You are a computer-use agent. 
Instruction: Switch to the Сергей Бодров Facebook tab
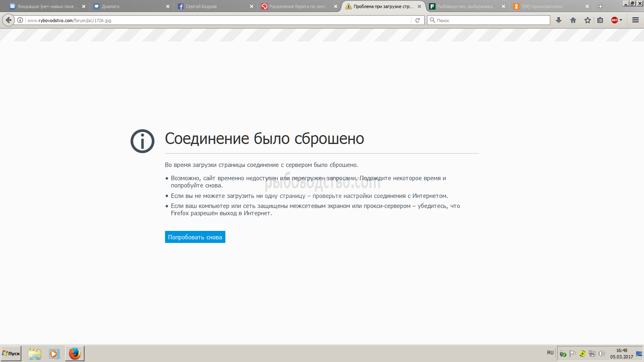point(213,6)
